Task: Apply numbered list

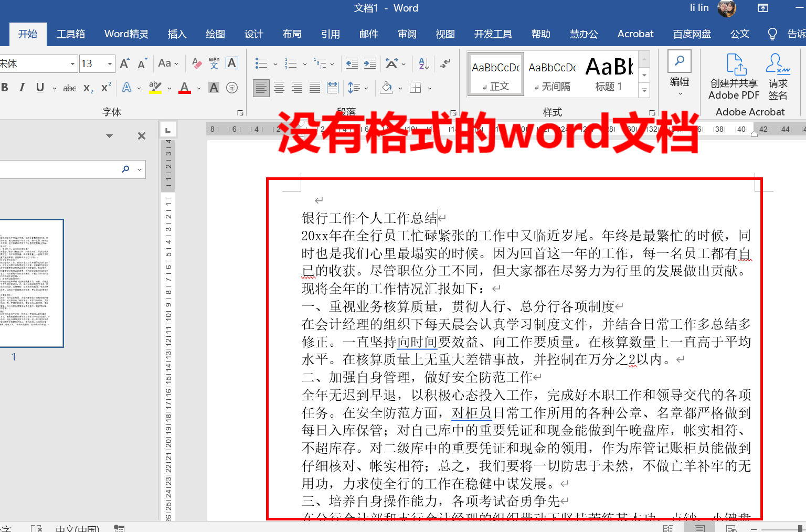Action: click(x=290, y=63)
